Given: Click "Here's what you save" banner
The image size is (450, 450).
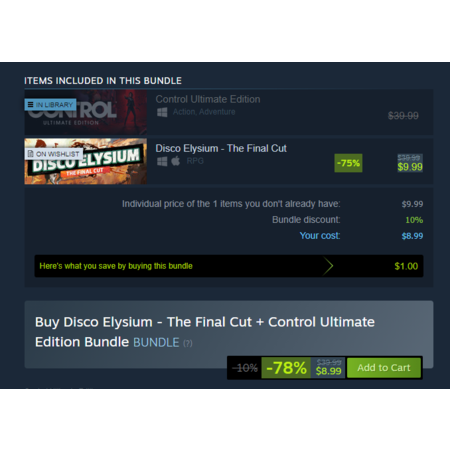Looking at the screenshot, I should point(229,266).
